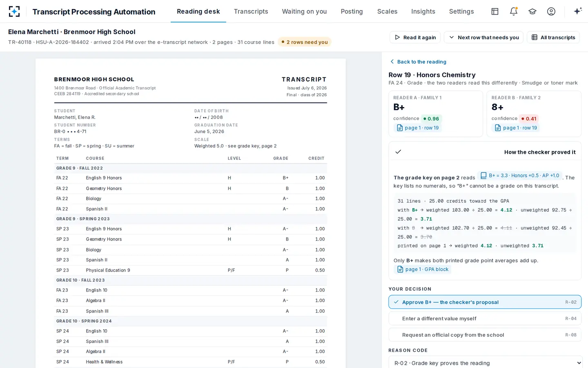Screen dimensions: 588x368
Task: Click the FA 23 Algebra II row
Action: coord(191,301)
